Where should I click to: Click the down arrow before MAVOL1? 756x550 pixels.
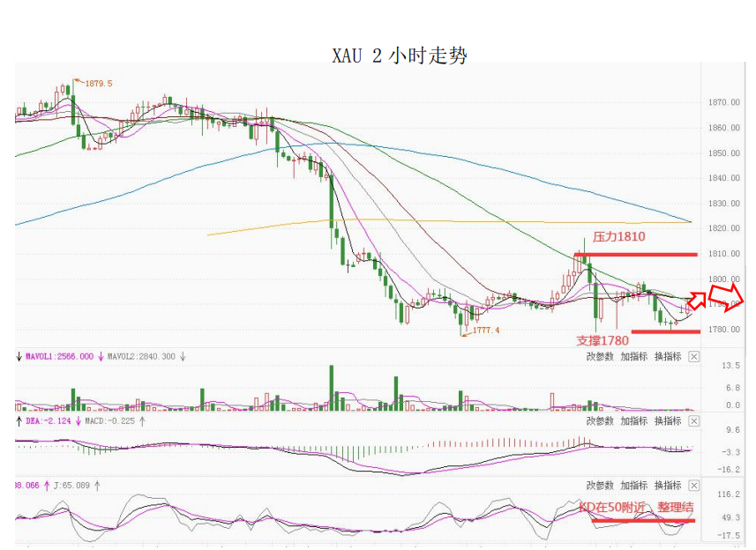coord(19,357)
